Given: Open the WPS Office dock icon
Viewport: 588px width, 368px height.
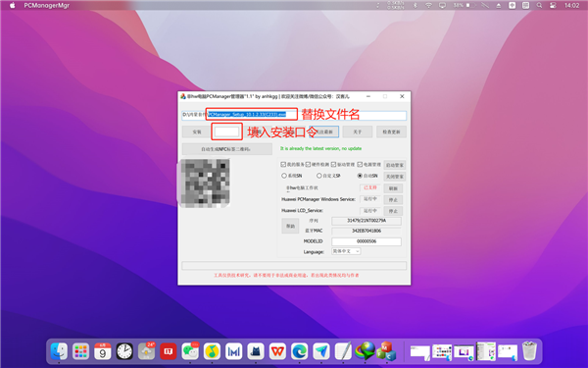Looking at the screenshot, I should click(x=277, y=351).
